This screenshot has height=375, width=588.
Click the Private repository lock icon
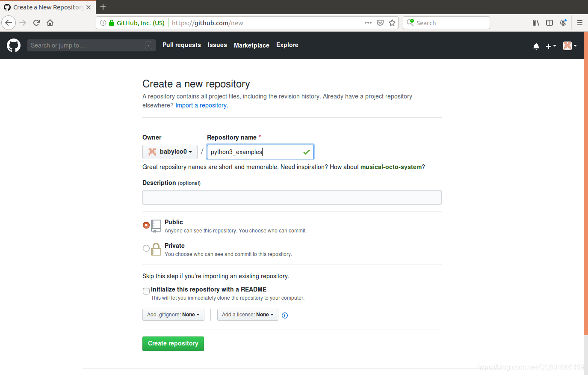tap(156, 249)
